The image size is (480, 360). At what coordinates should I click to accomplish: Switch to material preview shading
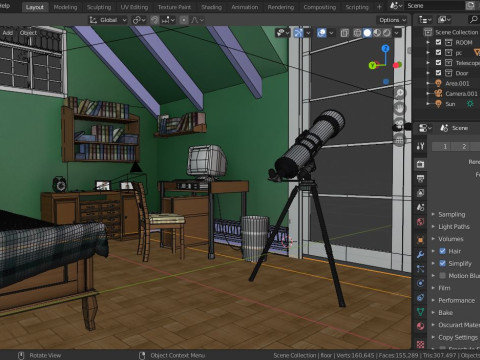click(377, 33)
